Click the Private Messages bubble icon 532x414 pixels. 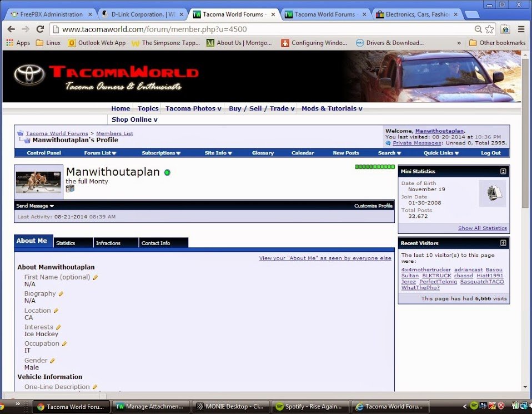coord(388,143)
